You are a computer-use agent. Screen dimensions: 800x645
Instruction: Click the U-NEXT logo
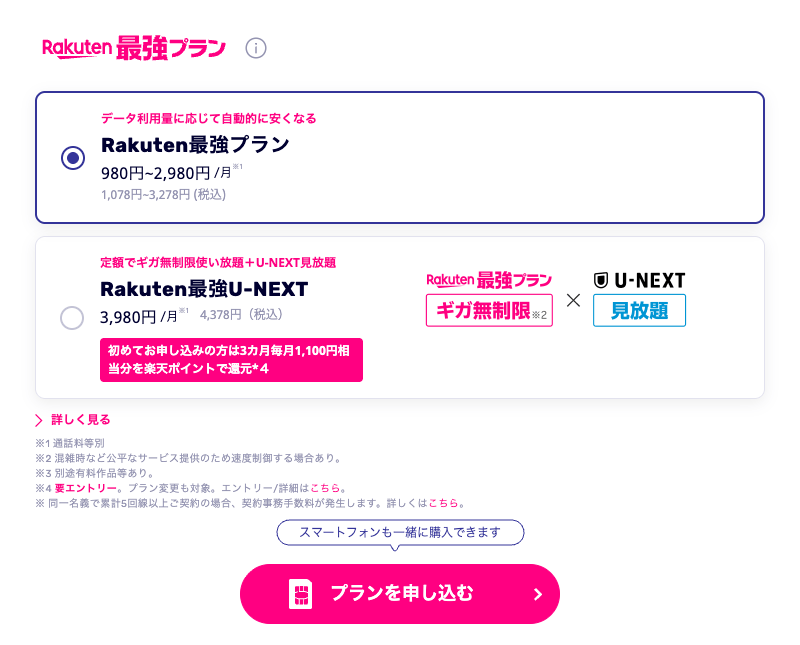[639, 280]
